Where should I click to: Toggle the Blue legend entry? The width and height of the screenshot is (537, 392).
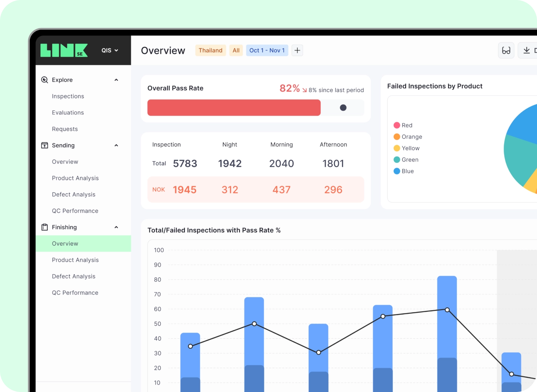tap(404, 171)
